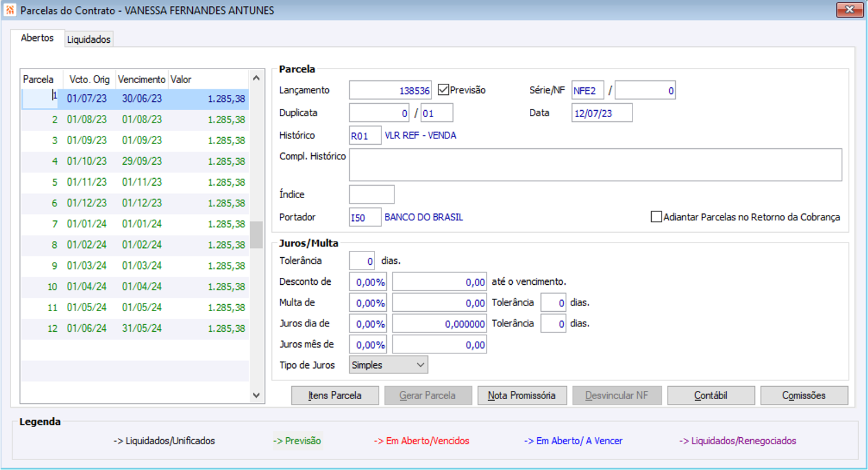Select parcel row 10 dated 01/04/24
This screenshot has height=470, width=868.
tap(135, 287)
